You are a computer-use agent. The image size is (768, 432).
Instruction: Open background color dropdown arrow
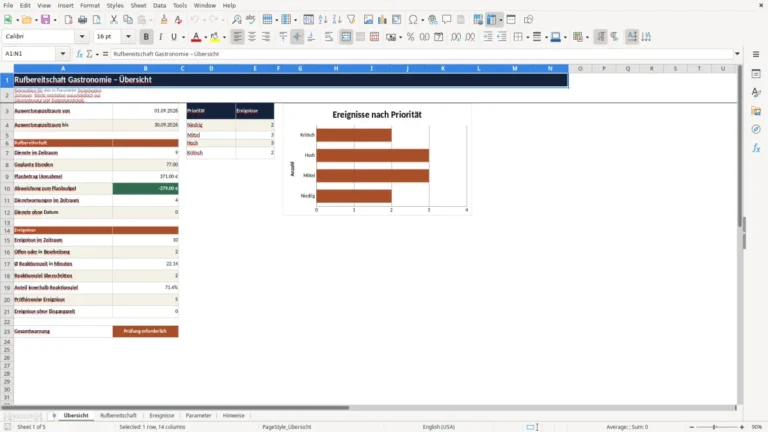[x=224, y=37]
